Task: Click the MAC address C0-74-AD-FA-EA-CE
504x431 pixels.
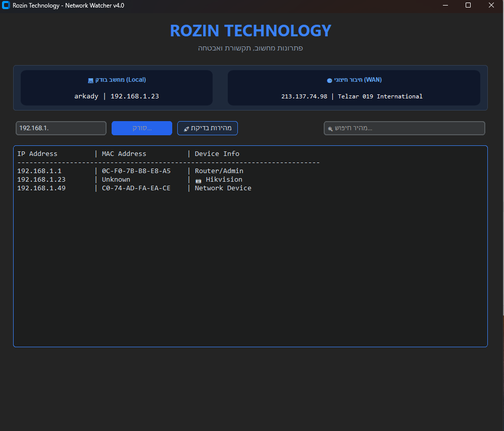Action: (x=136, y=188)
